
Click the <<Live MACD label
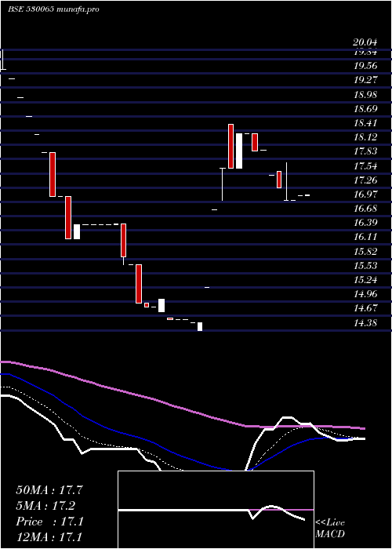pyautogui.click(x=330, y=529)
